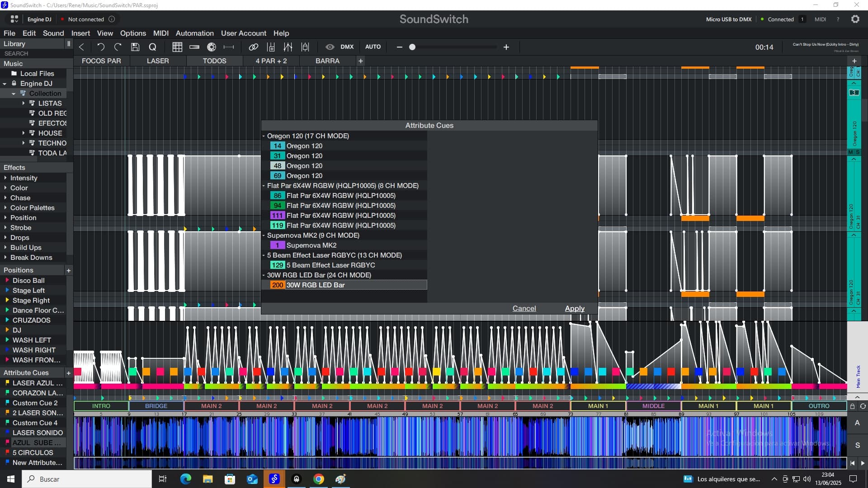Click the MIDI button at top right
Screen dimensions: 868x488
(x=820, y=19)
